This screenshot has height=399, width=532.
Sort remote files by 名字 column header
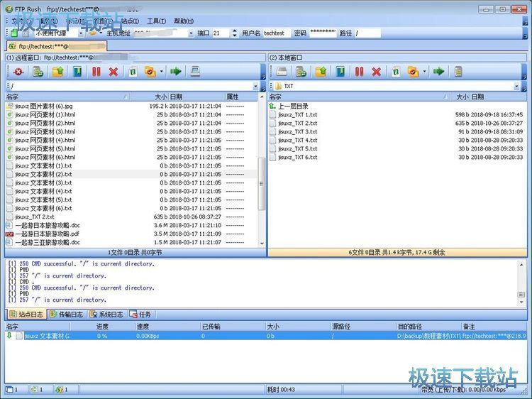(67, 97)
